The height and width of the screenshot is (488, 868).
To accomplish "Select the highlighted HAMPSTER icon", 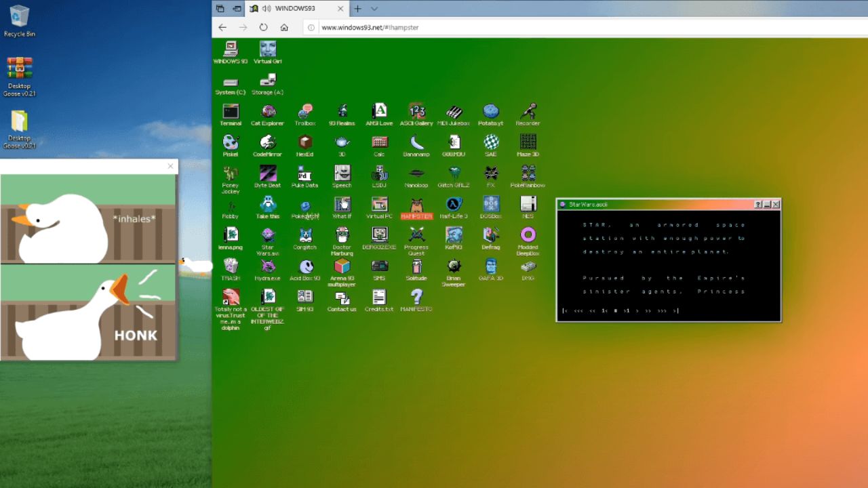I will coord(416,207).
